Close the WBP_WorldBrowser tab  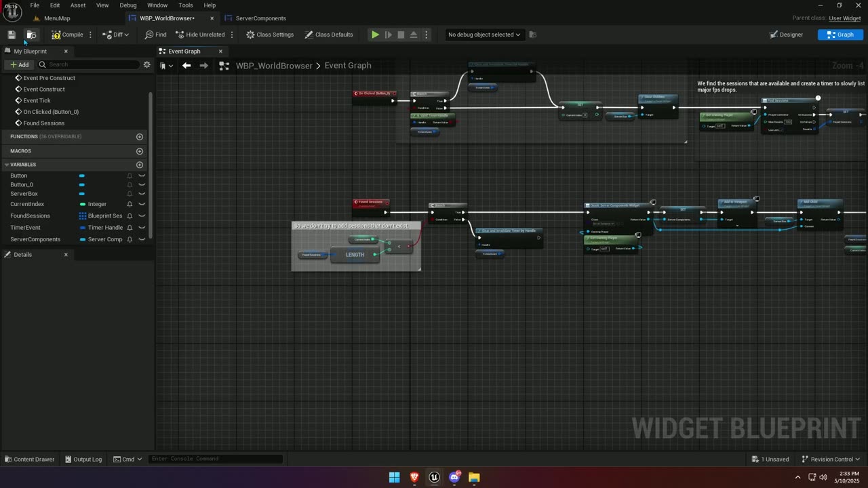pyautogui.click(x=212, y=18)
